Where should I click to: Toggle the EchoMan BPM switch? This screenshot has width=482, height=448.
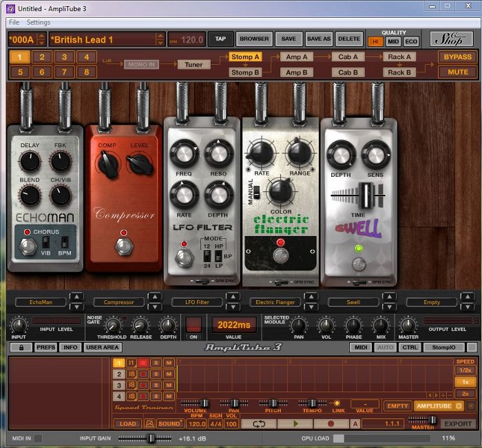pos(65,242)
